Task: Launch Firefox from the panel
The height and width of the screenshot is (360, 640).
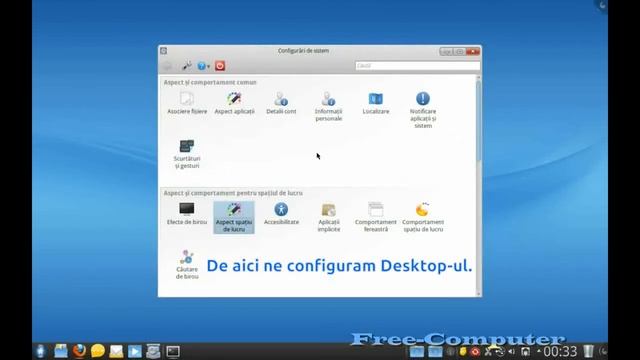Action: coord(79,351)
